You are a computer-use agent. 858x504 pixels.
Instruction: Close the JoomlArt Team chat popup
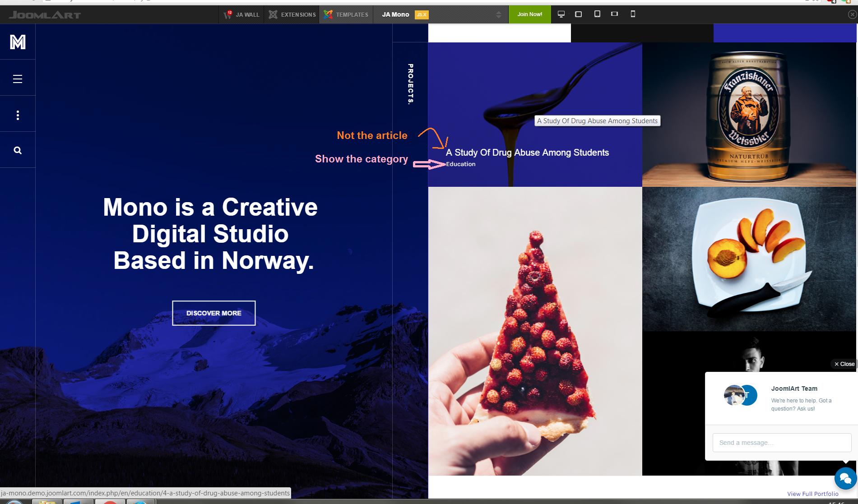(x=844, y=364)
